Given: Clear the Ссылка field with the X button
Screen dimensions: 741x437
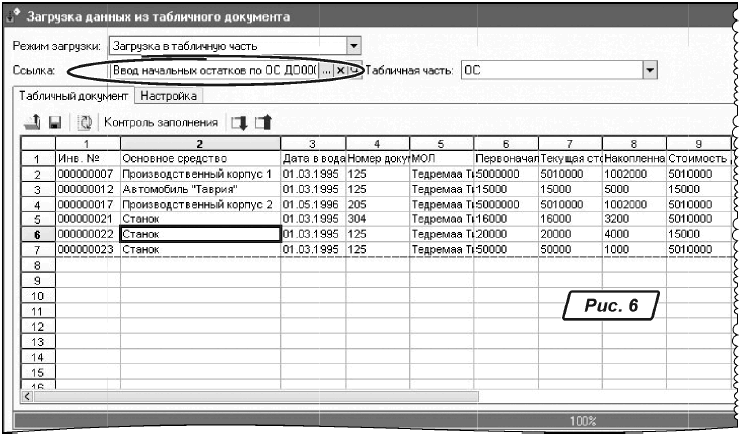Looking at the screenshot, I should click(340, 71).
